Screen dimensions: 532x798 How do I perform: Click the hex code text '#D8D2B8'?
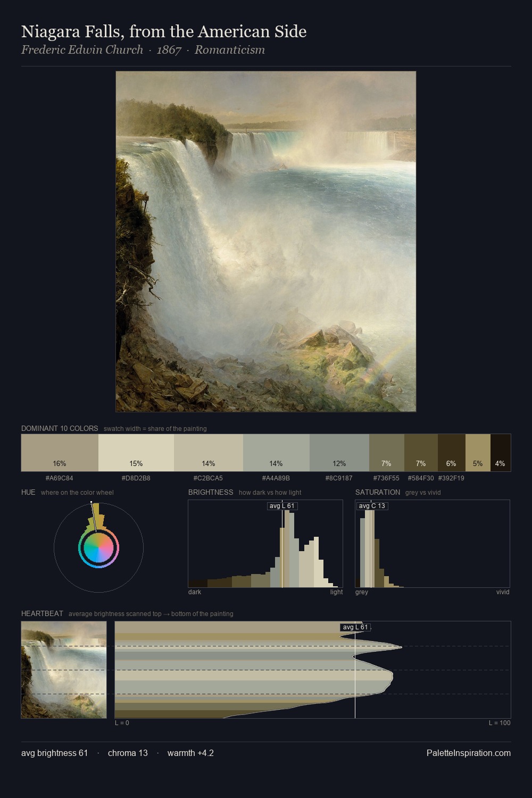136,478
